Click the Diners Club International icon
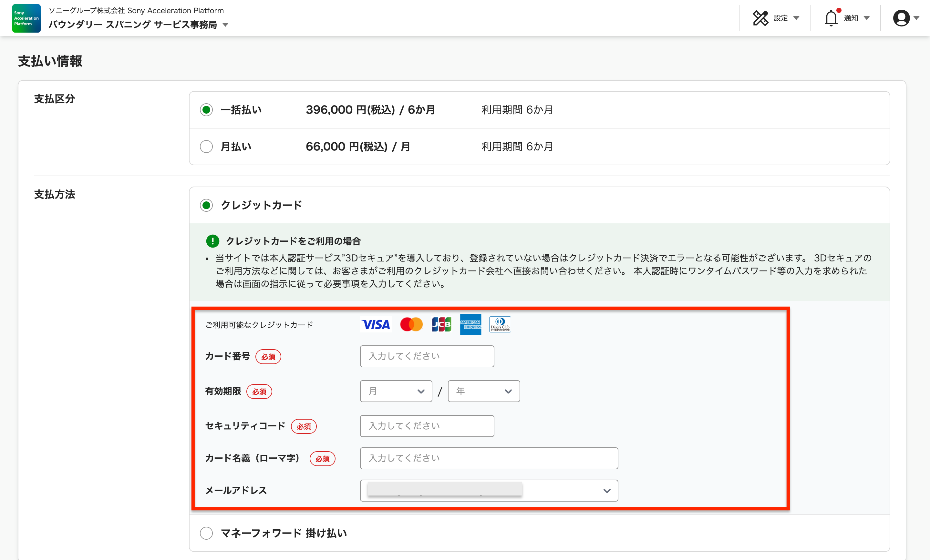Viewport: 930px width, 560px height. [x=500, y=324]
